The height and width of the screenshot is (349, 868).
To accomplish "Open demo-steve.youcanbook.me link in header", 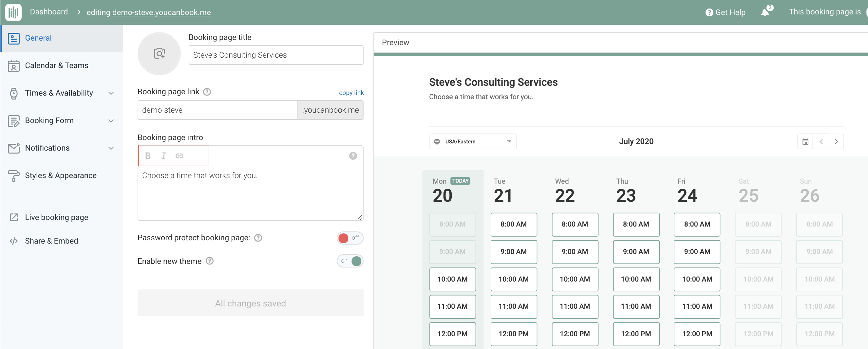I will (x=161, y=12).
